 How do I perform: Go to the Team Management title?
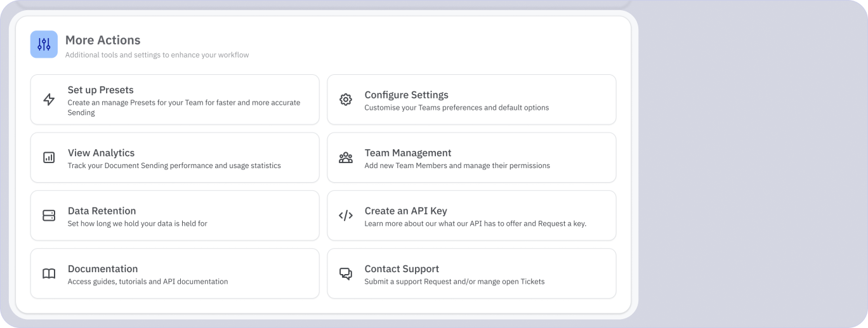coord(407,153)
